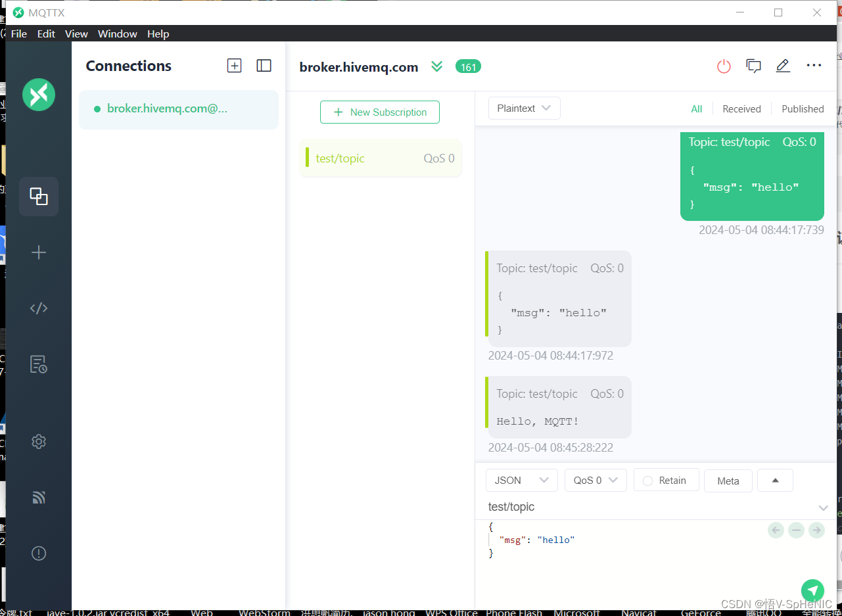
Task: Open the Help menu
Action: [x=158, y=34]
